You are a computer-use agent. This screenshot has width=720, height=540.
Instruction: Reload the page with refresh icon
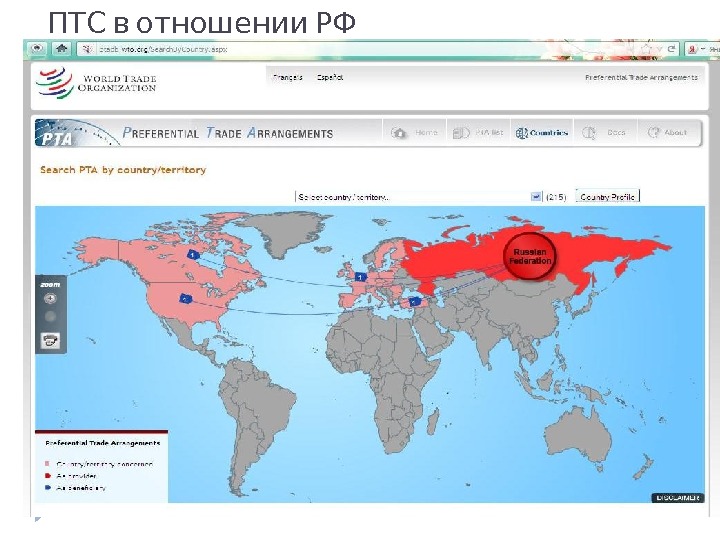point(671,49)
